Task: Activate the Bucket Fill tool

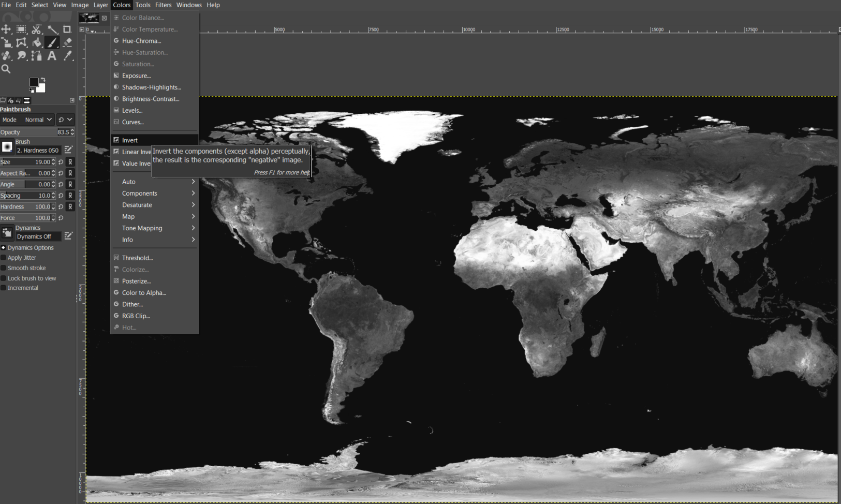Action: (37, 42)
